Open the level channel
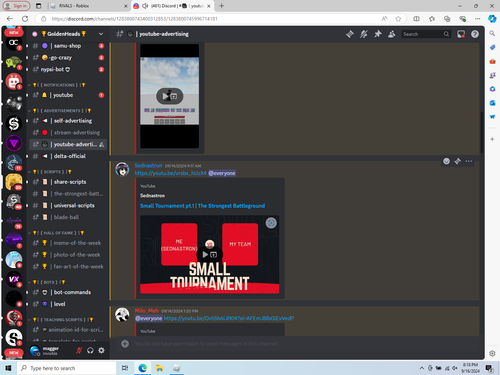 (x=68, y=304)
